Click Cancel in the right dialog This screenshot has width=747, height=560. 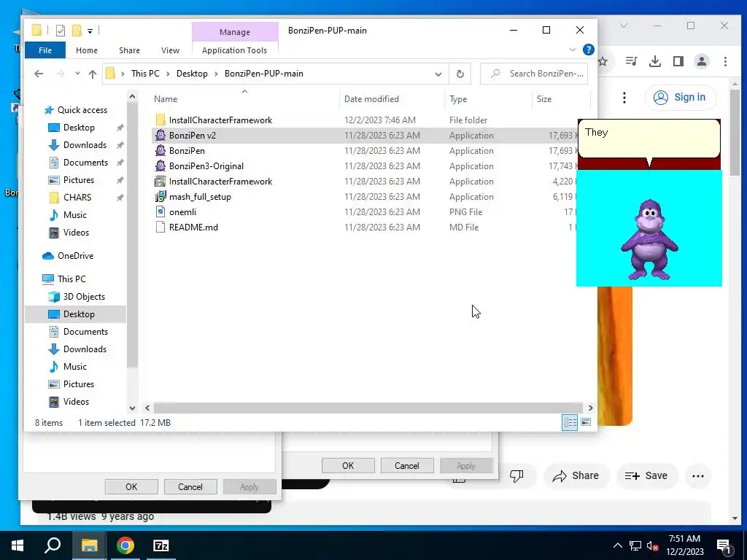[x=407, y=466]
